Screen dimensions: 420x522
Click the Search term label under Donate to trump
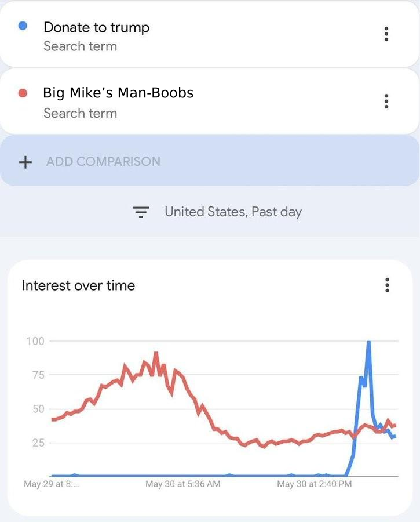pyautogui.click(x=80, y=46)
